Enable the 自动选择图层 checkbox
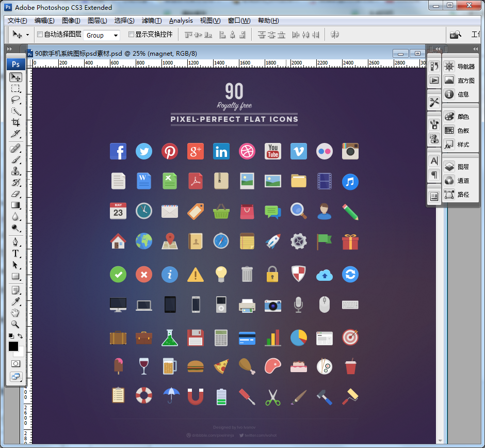 pos(40,35)
